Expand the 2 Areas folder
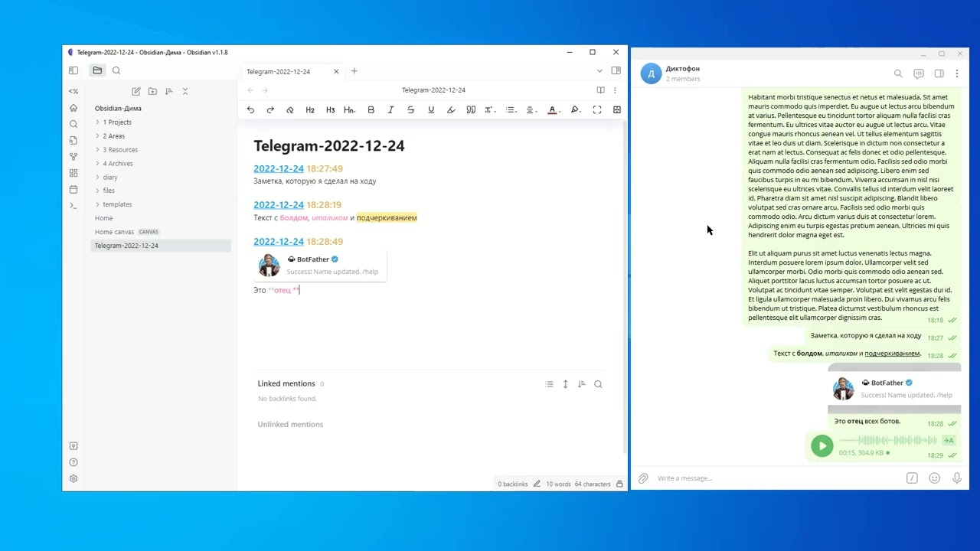The height and width of the screenshot is (551, 980). 97,135
